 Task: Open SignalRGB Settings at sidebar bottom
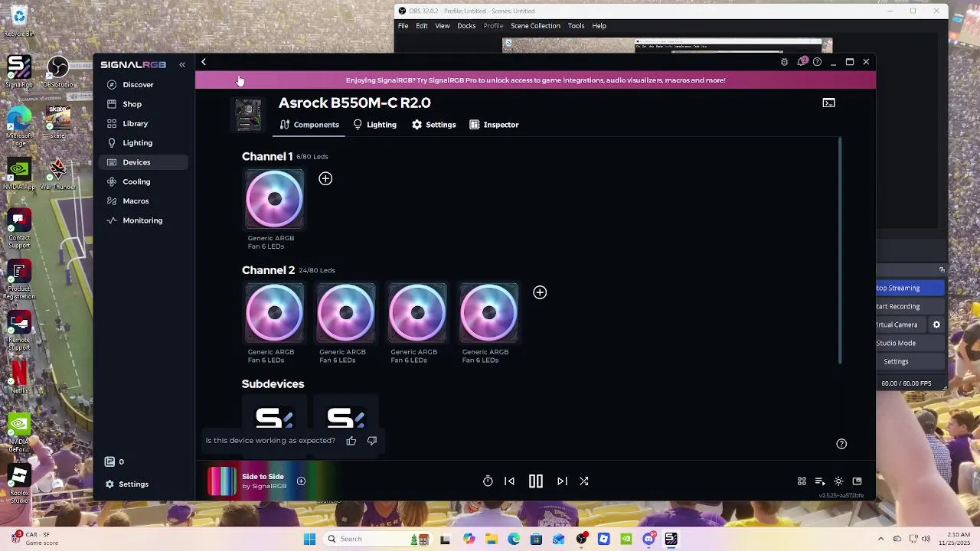tap(126, 484)
